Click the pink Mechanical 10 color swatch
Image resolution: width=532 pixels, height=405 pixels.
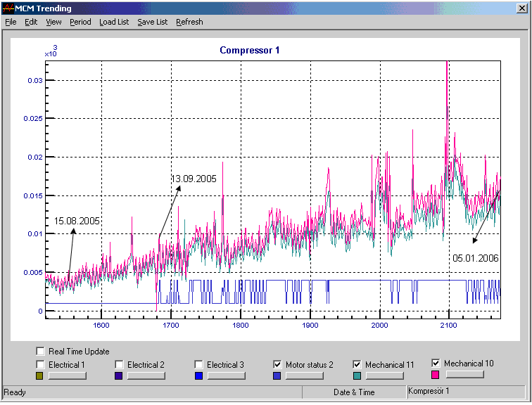point(436,375)
